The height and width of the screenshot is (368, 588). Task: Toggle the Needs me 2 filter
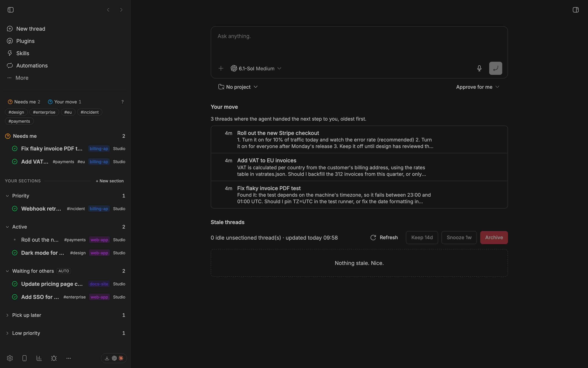24,102
